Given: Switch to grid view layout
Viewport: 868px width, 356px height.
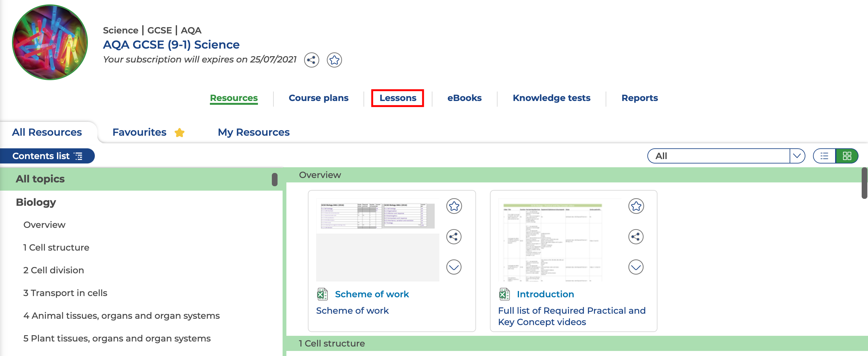Looking at the screenshot, I should coord(847,156).
